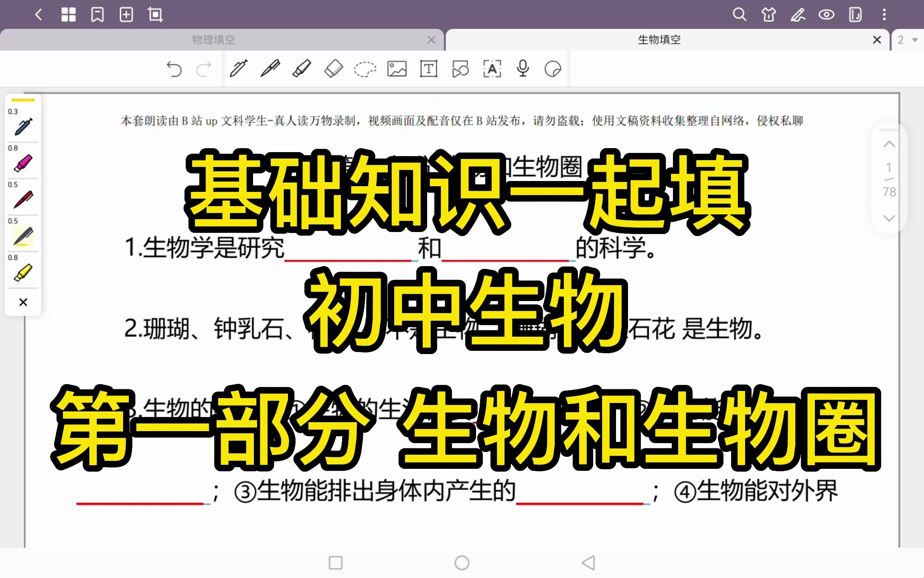This screenshot has height=578, width=924.
Task: Close the pen preset sidebar
Action: coord(23,302)
